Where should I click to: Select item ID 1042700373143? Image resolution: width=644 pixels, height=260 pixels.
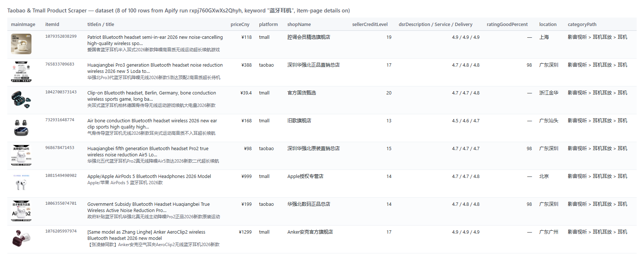click(x=61, y=92)
